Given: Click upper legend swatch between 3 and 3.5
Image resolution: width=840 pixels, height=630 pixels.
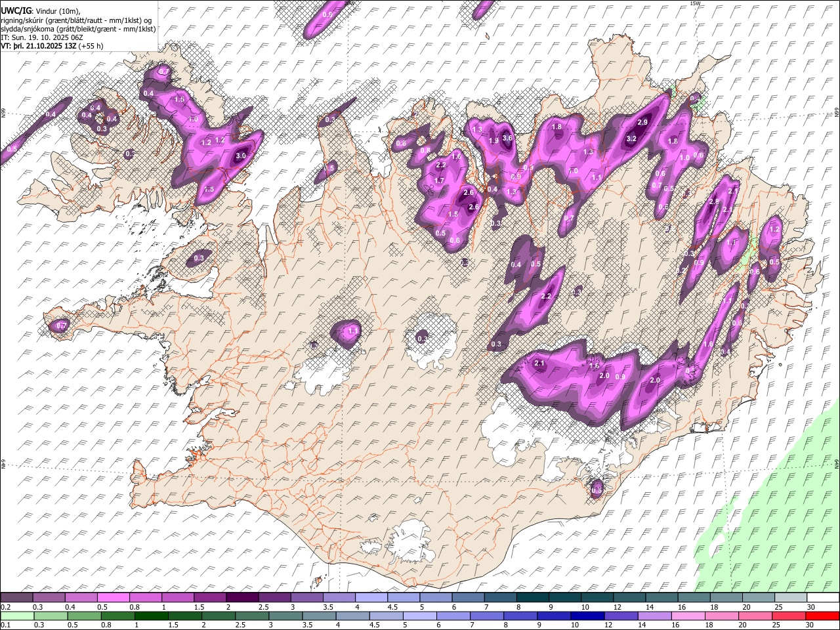Looking at the screenshot, I should click(306, 598).
